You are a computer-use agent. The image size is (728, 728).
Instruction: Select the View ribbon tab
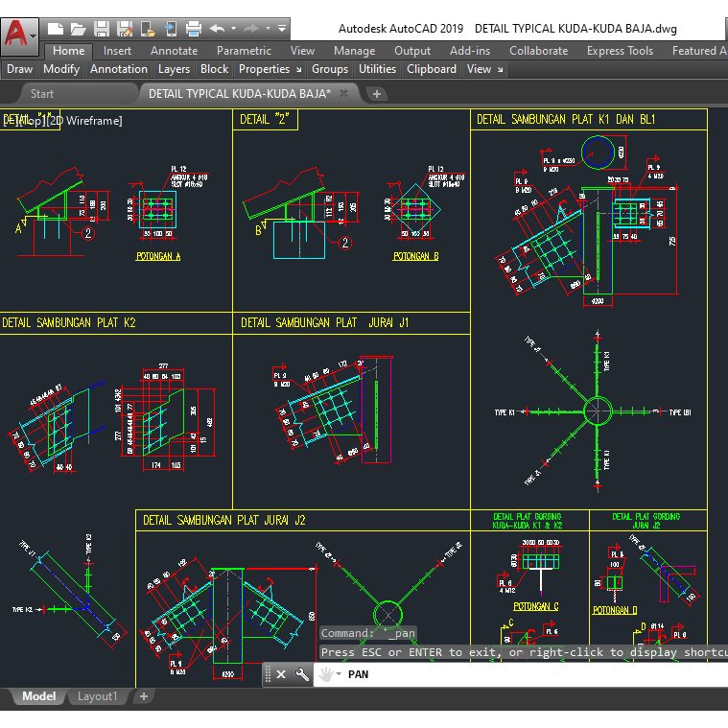pos(302,51)
